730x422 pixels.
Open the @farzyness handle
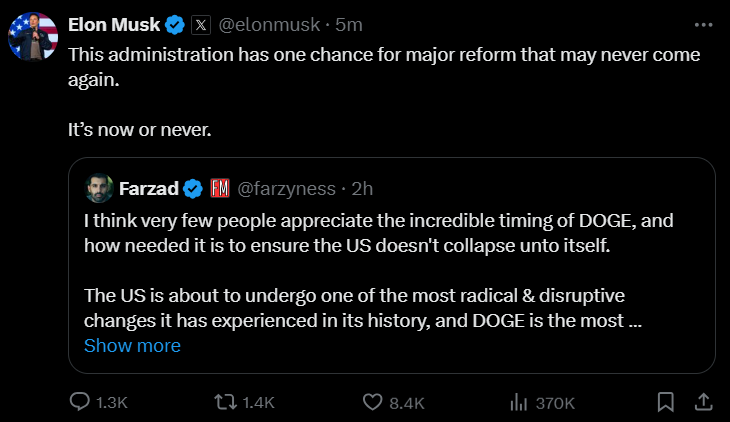286,188
